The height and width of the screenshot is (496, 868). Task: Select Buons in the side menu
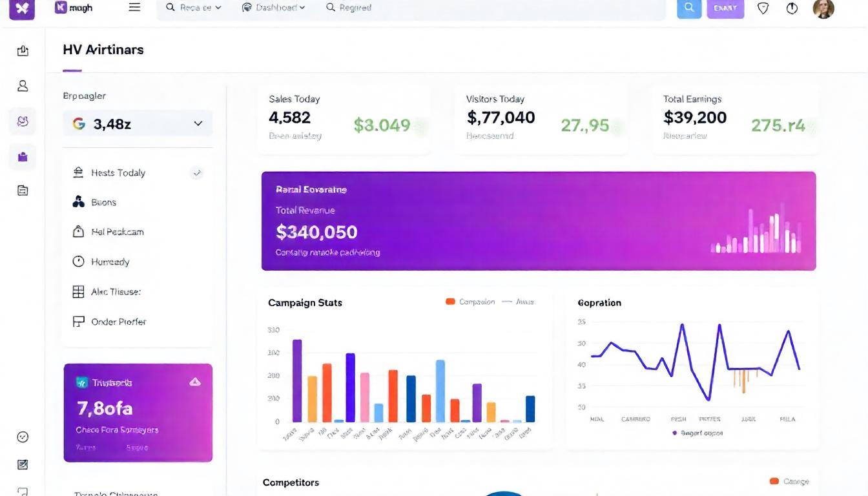103,202
